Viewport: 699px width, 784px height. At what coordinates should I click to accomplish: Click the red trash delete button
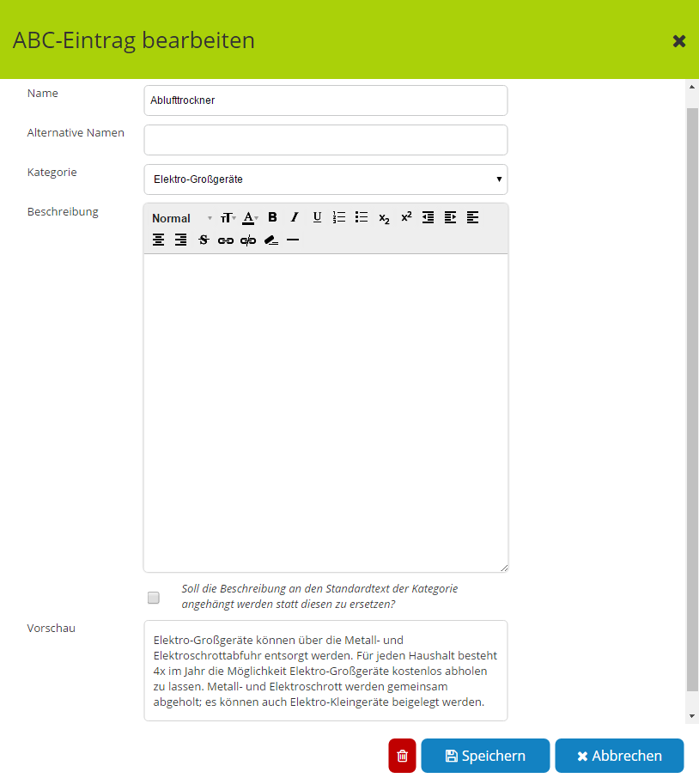(403, 756)
